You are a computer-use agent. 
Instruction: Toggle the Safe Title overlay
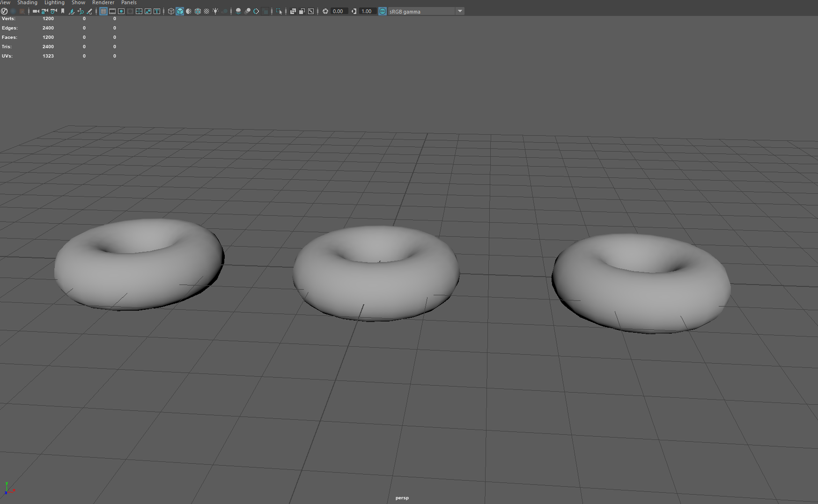point(156,11)
